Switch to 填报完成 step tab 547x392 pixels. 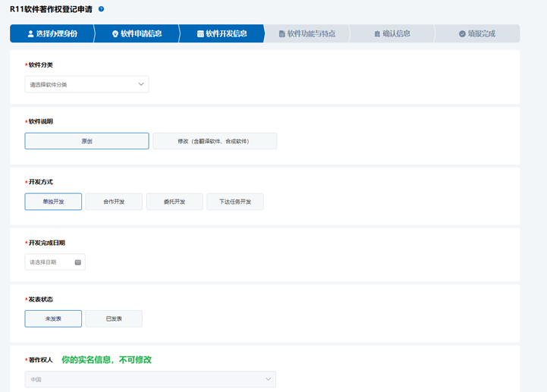coord(477,33)
